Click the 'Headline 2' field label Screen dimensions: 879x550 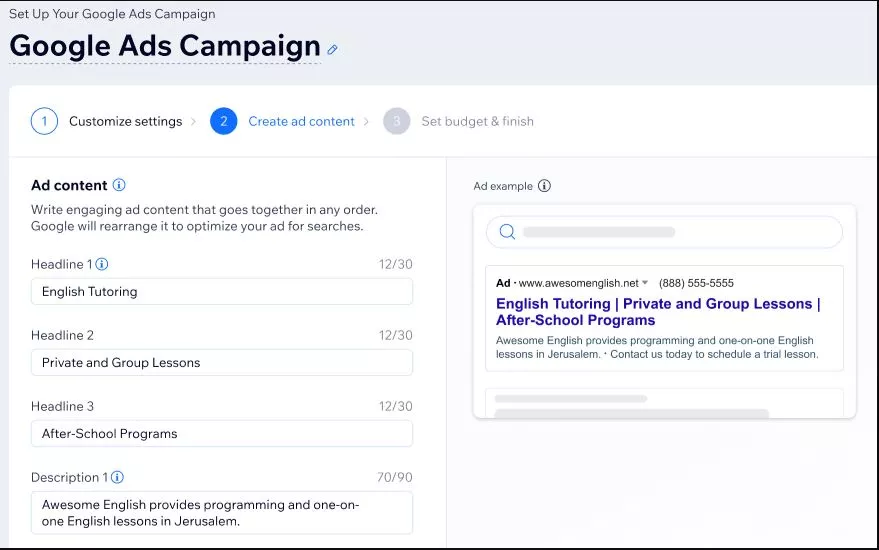click(62, 335)
